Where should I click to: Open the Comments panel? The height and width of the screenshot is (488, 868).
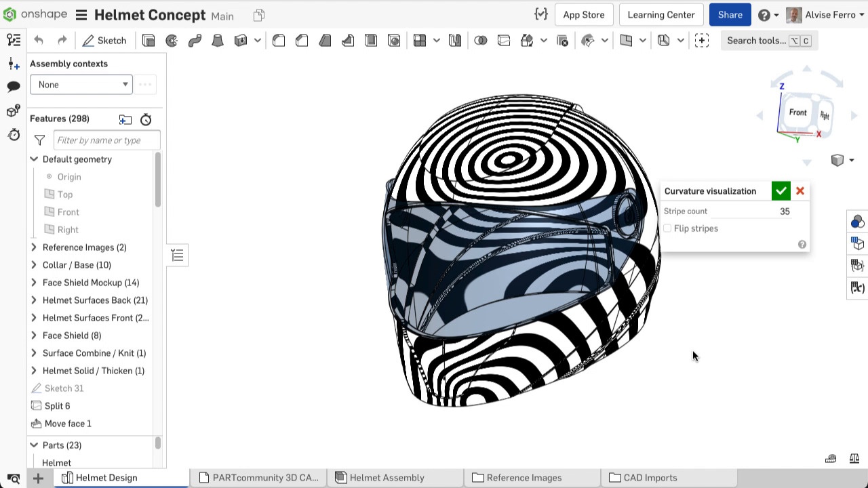pos(13,87)
